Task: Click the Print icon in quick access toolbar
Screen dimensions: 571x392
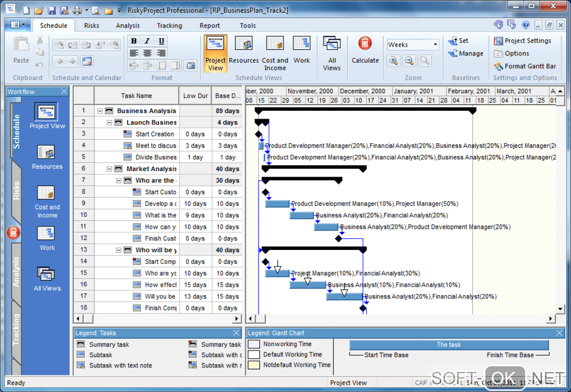Action: (77, 10)
